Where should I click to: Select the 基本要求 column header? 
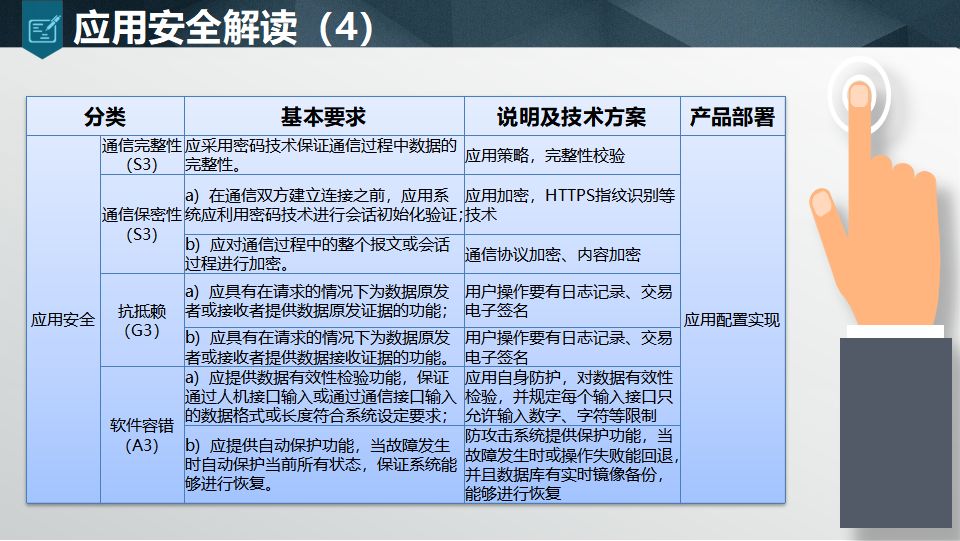point(324,116)
